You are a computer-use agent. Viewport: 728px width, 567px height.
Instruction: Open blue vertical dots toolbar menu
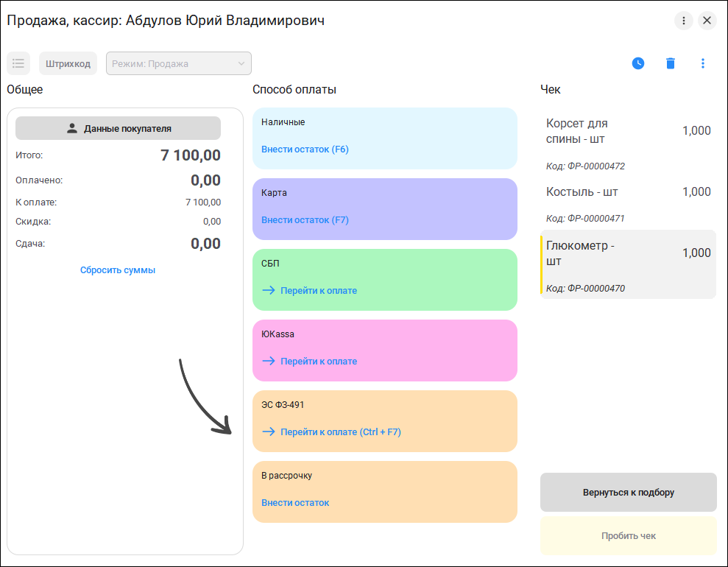click(702, 63)
